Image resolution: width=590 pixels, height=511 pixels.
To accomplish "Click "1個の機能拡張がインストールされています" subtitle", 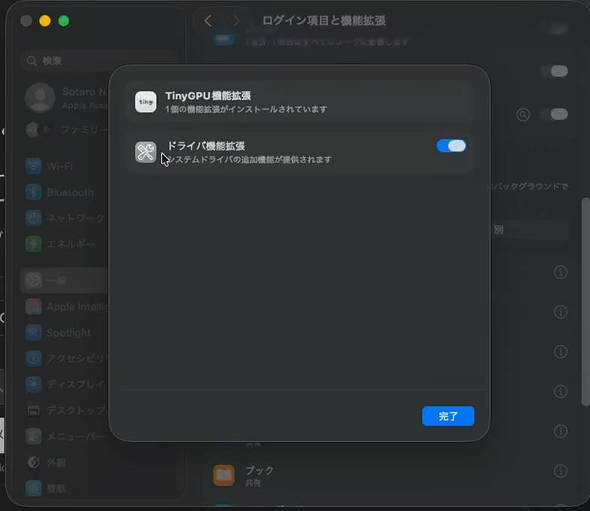I will tap(246, 110).
